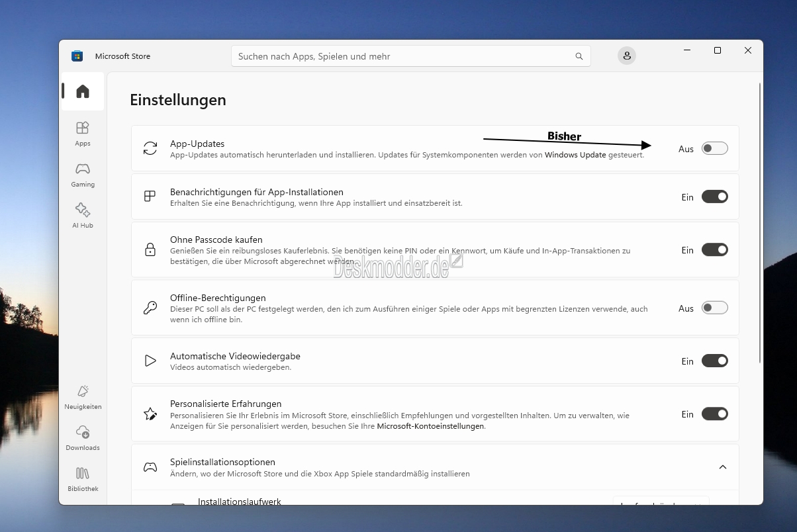
Task: Click the Installationslaufwerk label
Action: [x=240, y=501]
